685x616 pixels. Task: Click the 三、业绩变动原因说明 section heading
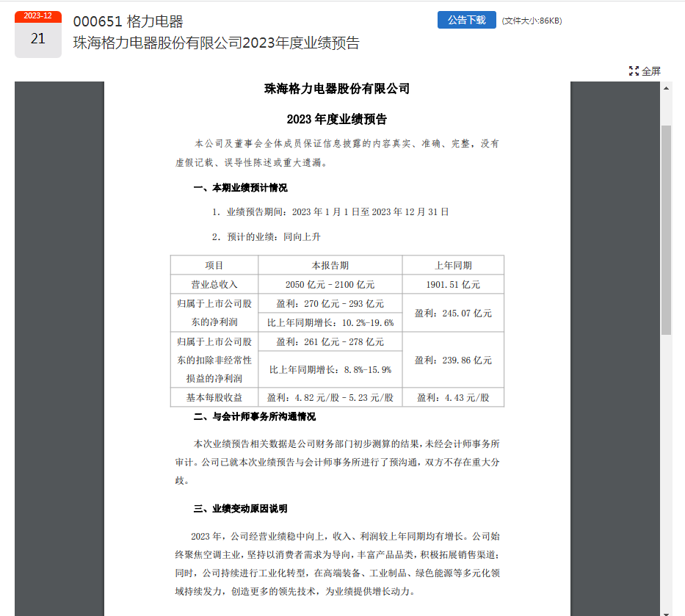tap(240, 509)
